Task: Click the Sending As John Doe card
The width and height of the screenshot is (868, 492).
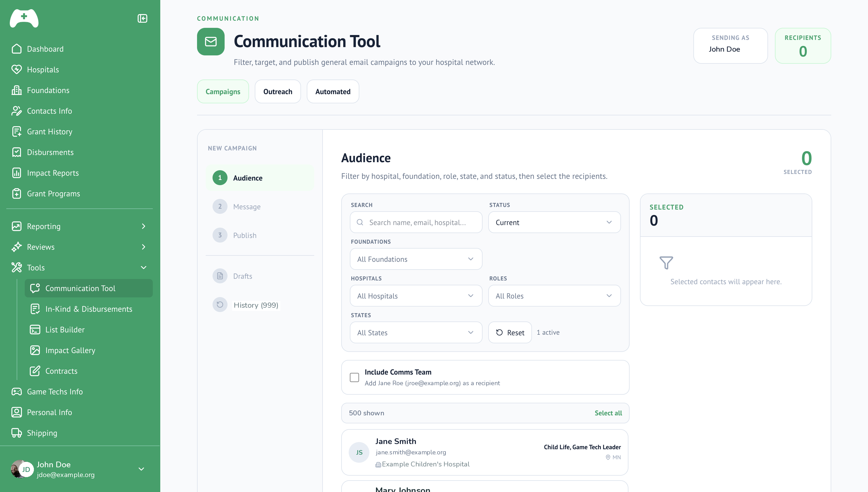Action: 730,46
